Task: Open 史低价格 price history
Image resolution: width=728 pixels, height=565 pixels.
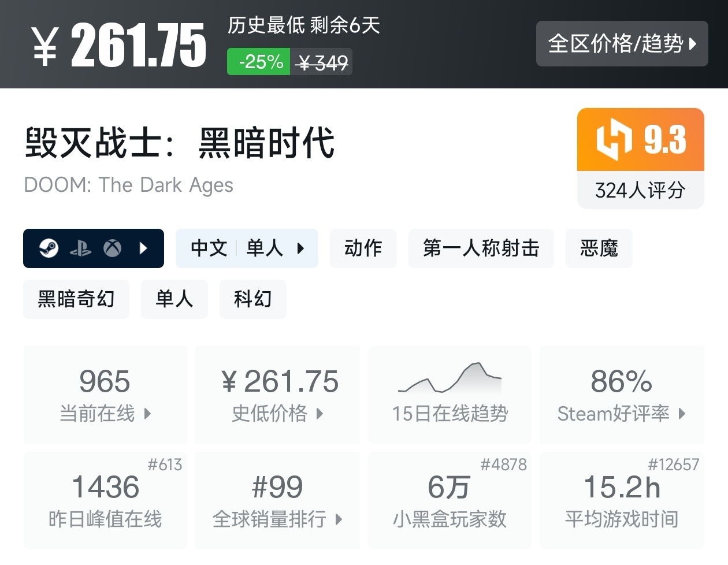Action: pyautogui.click(x=277, y=395)
